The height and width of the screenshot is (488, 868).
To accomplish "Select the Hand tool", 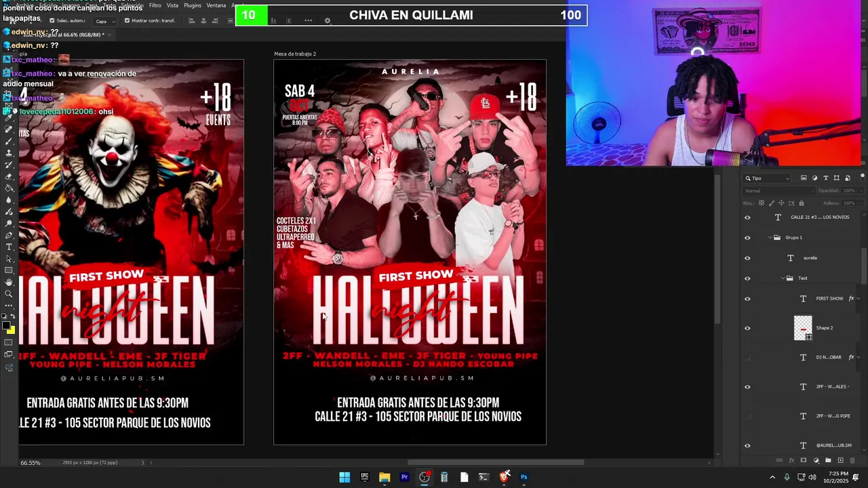I will click(x=9, y=282).
